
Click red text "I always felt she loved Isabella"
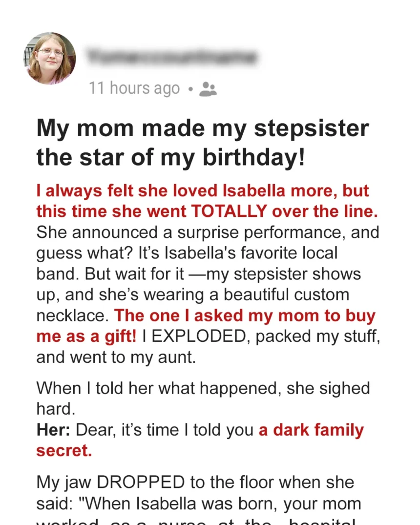(x=160, y=191)
